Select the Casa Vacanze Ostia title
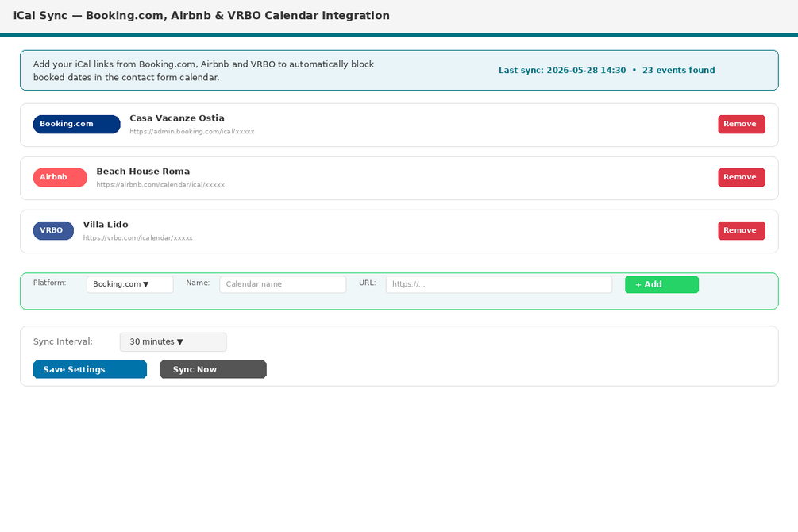Screen dimensions: 798x532 pos(177,118)
